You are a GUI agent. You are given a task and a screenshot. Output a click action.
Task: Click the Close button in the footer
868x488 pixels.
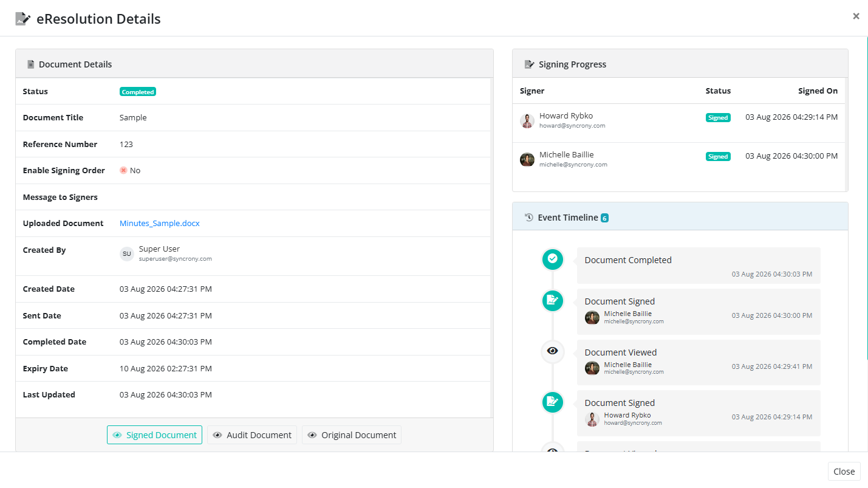click(x=844, y=472)
